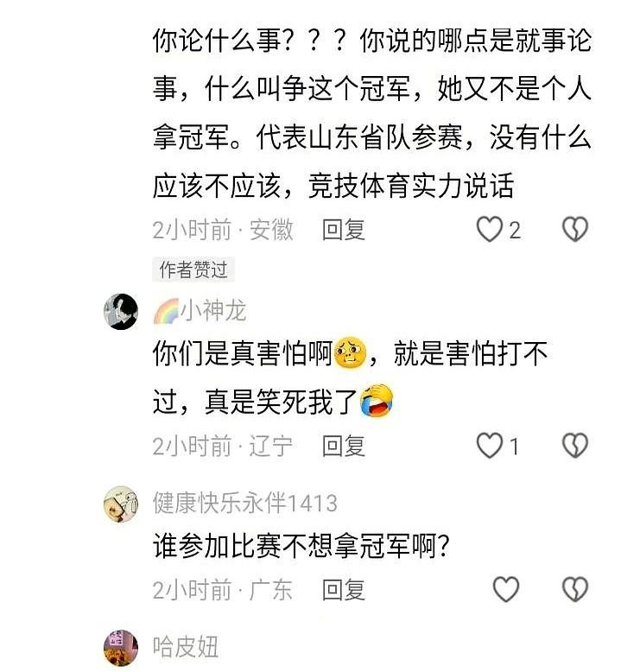
Task: Like 小神龙's comment from Liaoning
Action: 490,446
